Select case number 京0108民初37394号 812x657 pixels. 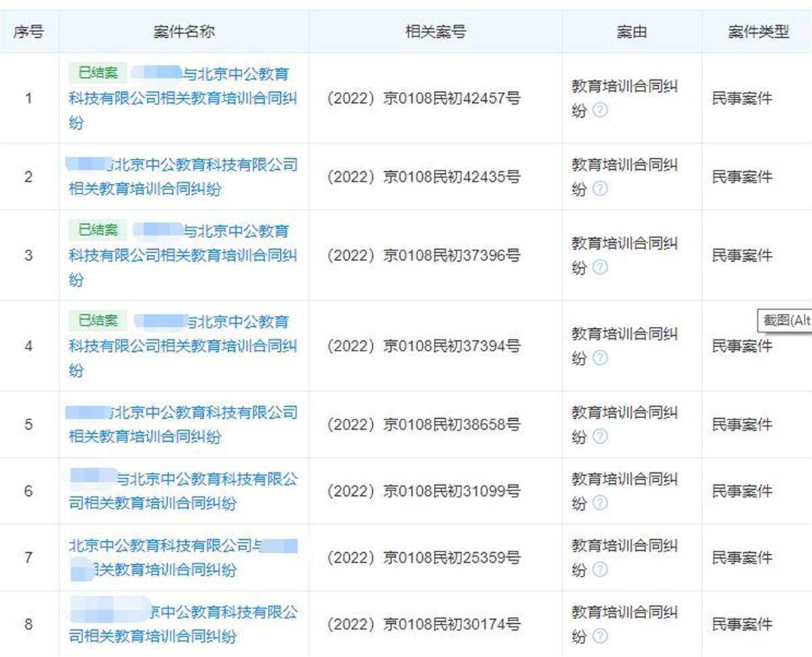(452, 346)
